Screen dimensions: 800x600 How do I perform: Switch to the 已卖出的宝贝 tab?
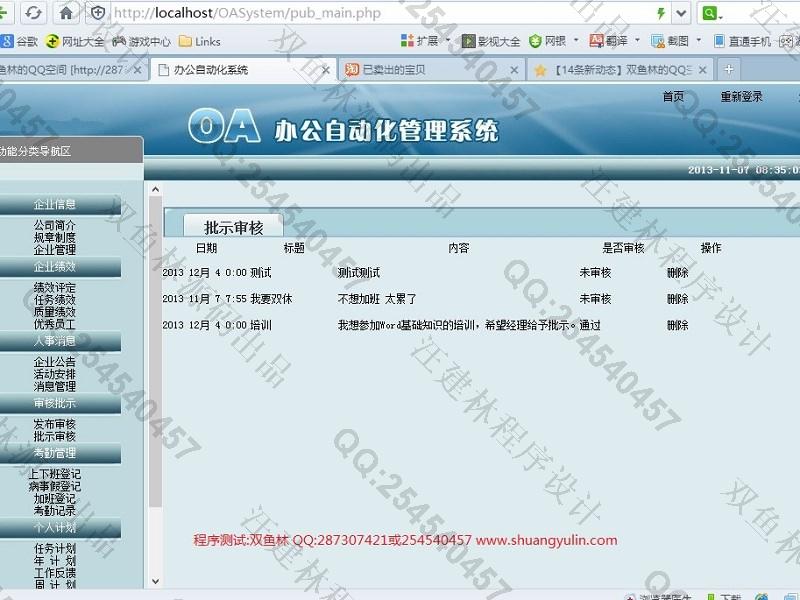coord(432,70)
